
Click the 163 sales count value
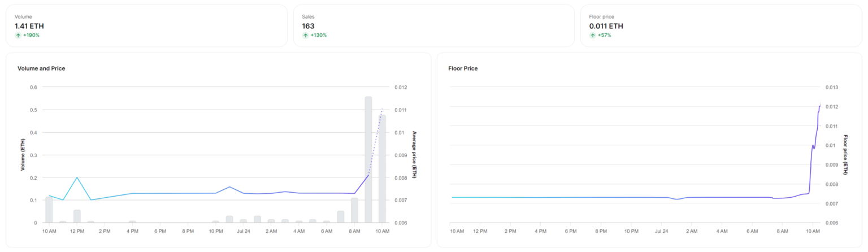pos(308,26)
